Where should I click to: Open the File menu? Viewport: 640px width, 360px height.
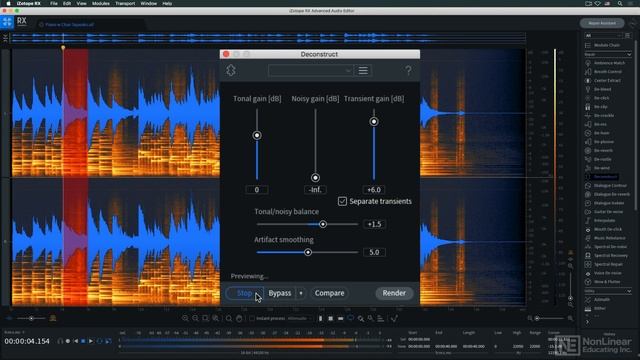click(x=53, y=3)
